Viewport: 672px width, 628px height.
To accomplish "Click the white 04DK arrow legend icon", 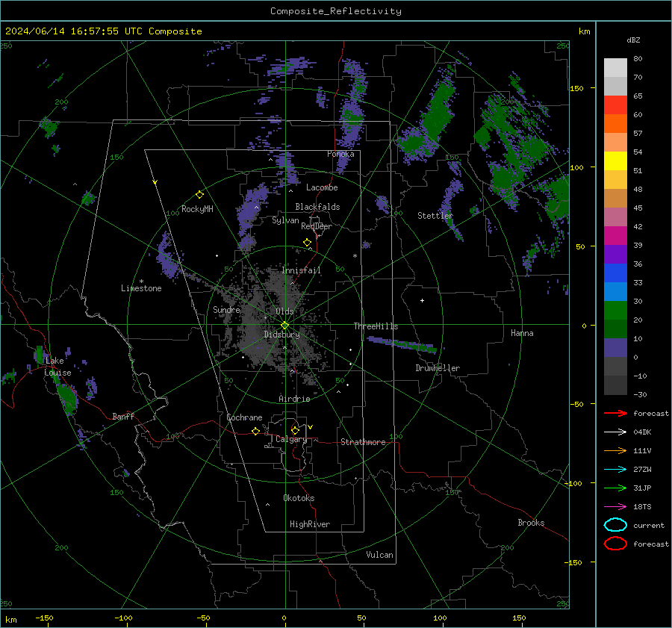I will pyautogui.click(x=615, y=432).
